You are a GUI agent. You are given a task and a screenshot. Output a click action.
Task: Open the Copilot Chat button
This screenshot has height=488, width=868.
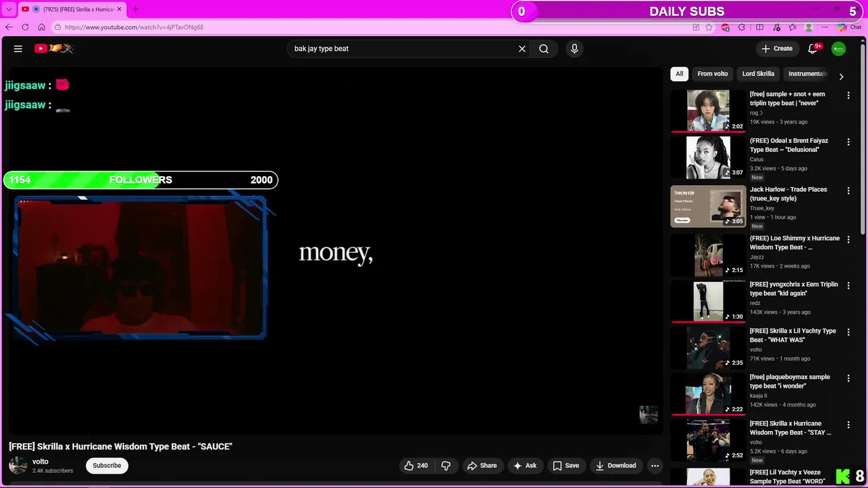[849, 27]
